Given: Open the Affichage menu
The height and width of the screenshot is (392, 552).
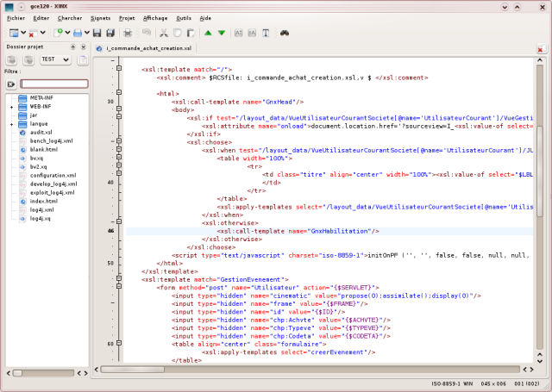Looking at the screenshot, I should (155, 18).
